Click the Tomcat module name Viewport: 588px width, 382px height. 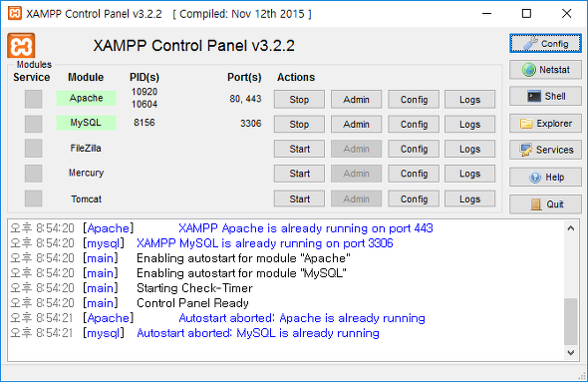(x=87, y=198)
